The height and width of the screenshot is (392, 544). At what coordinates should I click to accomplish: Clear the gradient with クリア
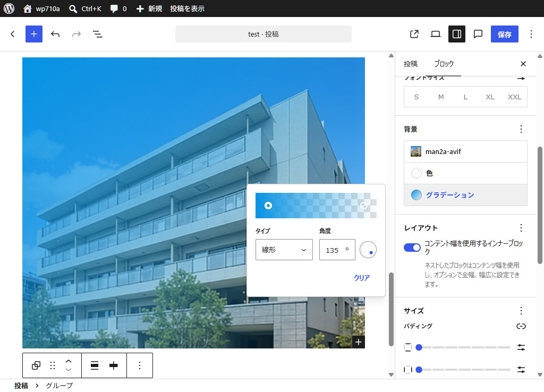coord(361,277)
